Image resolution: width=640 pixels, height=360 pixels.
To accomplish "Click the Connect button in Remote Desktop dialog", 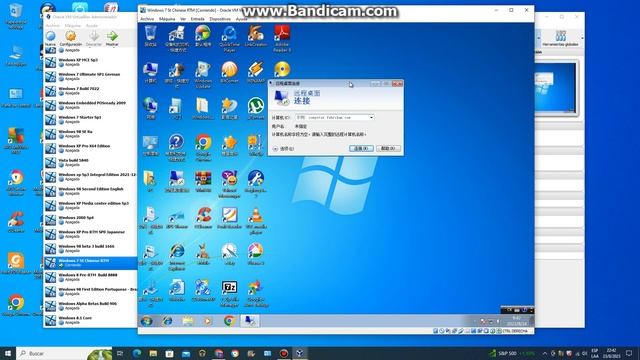I will (x=361, y=149).
